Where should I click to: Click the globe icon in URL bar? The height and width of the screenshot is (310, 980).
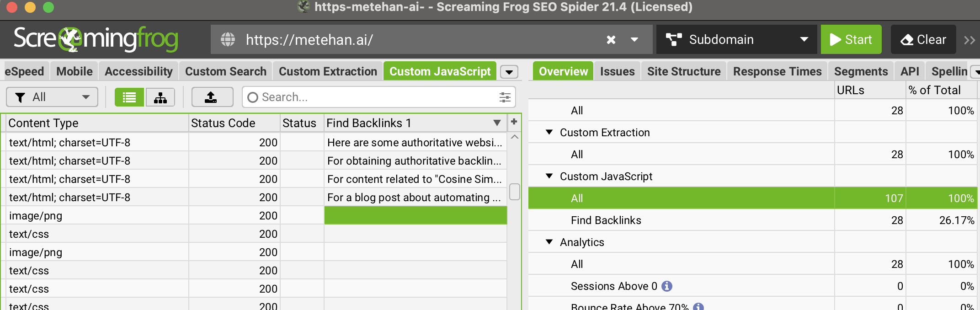point(228,40)
